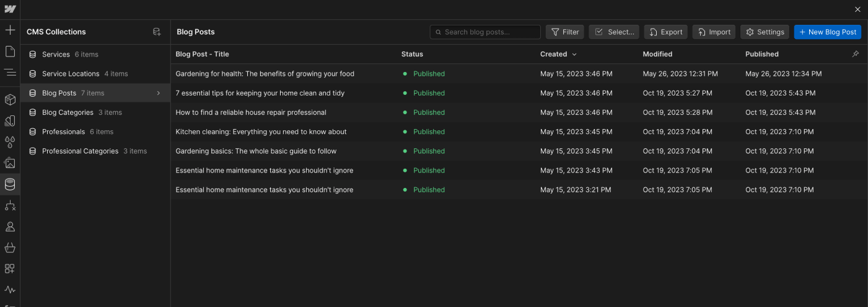Viewport: 868px width, 307px height.
Task: Open the Components cube icon
Action: pyautogui.click(x=10, y=99)
